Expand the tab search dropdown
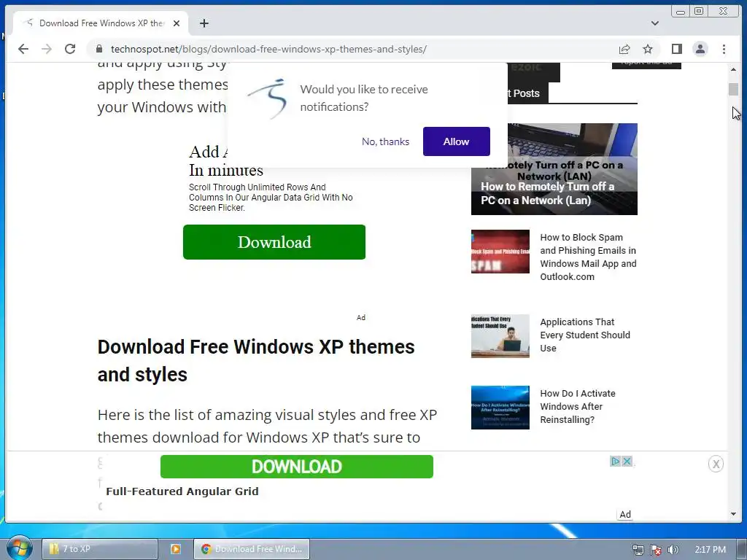 655,23
